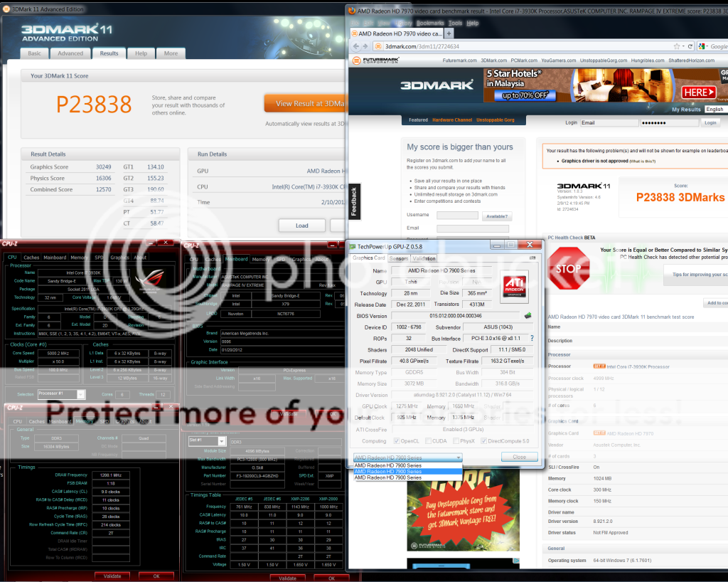This screenshot has width=728, height=582.
Task: Select the Results tab in 3DMark 11
Action: pyautogui.click(x=109, y=53)
